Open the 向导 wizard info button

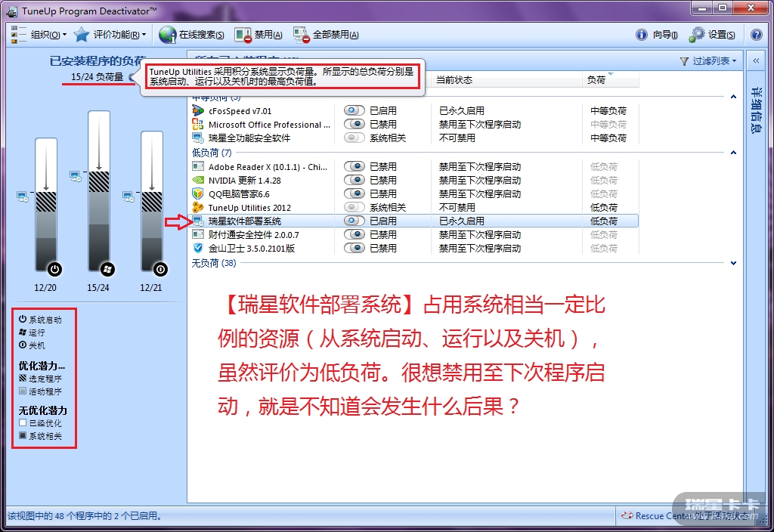(x=657, y=35)
